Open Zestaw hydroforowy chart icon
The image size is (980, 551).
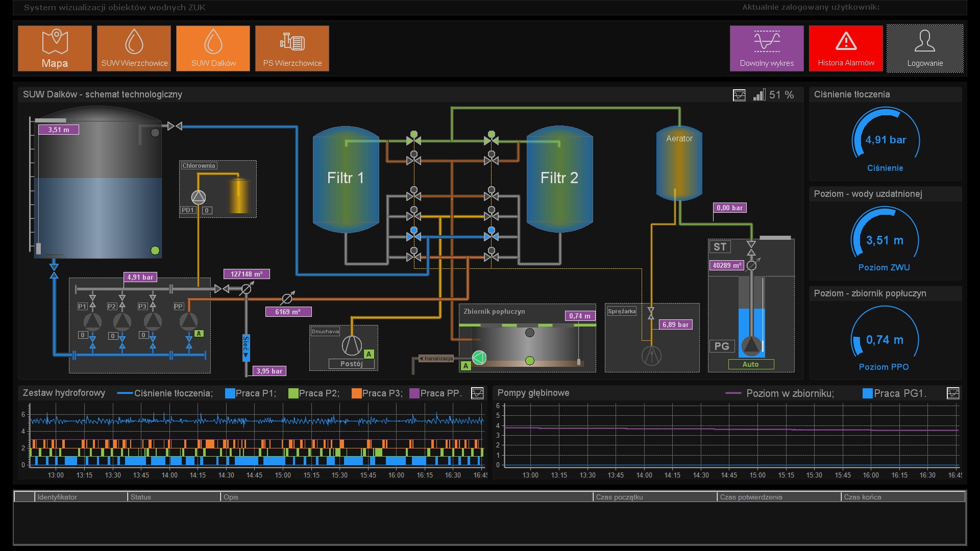click(x=477, y=393)
